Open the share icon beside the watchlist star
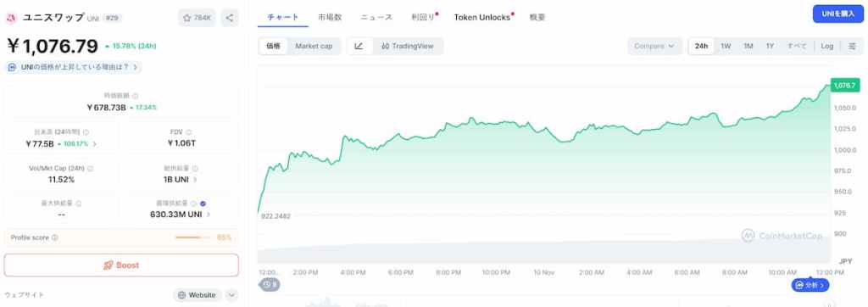Image resolution: width=868 pixels, height=307 pixels. pos(230,18)
